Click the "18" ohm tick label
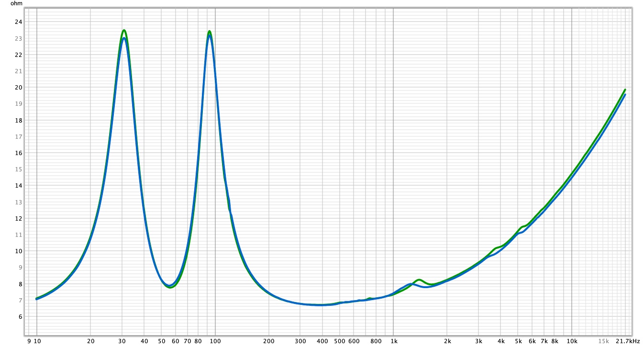 point(18,120)
